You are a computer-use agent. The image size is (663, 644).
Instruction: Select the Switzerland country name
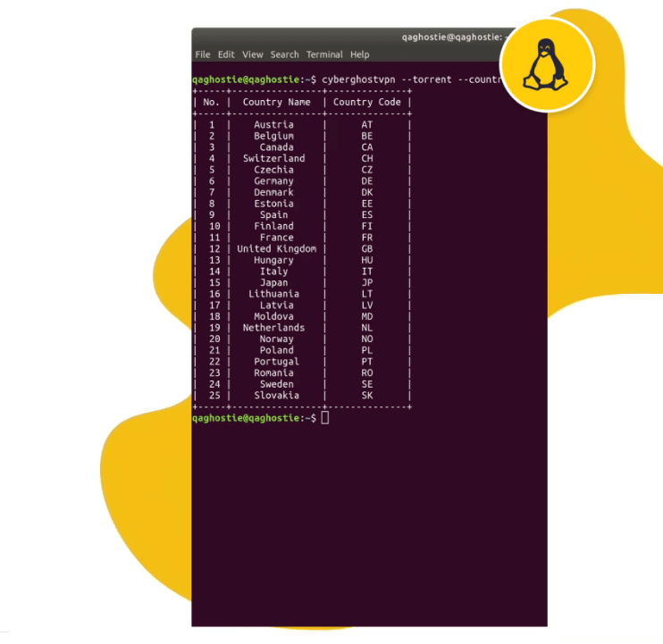pos(273,158)
